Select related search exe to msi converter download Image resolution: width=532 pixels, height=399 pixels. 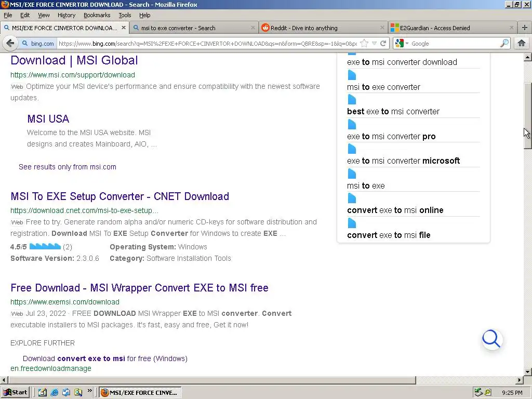(402, 62)
